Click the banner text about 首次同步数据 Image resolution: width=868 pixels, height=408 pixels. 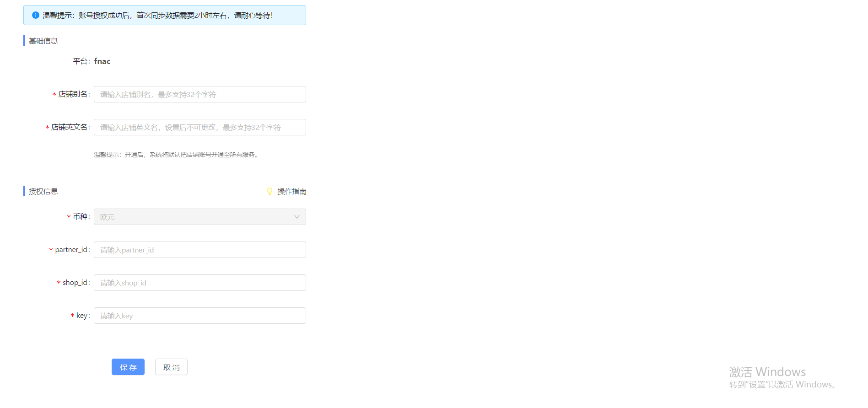158,15
